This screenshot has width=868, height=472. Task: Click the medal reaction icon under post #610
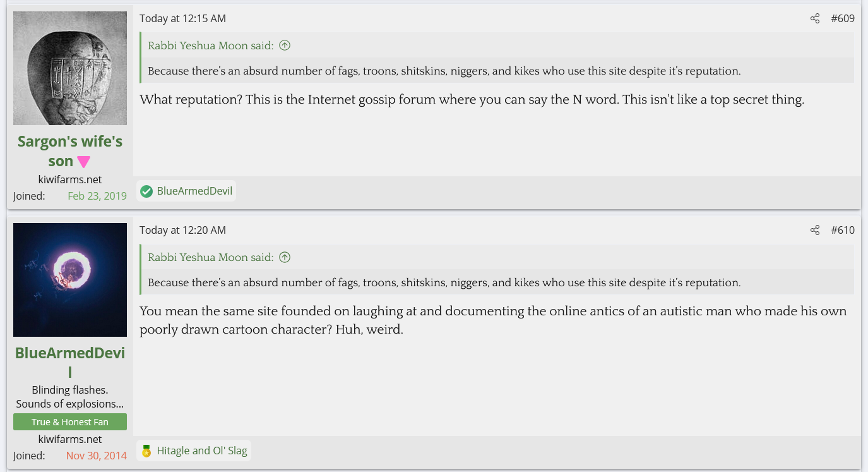pyautogui.click(x=146, y=451)
